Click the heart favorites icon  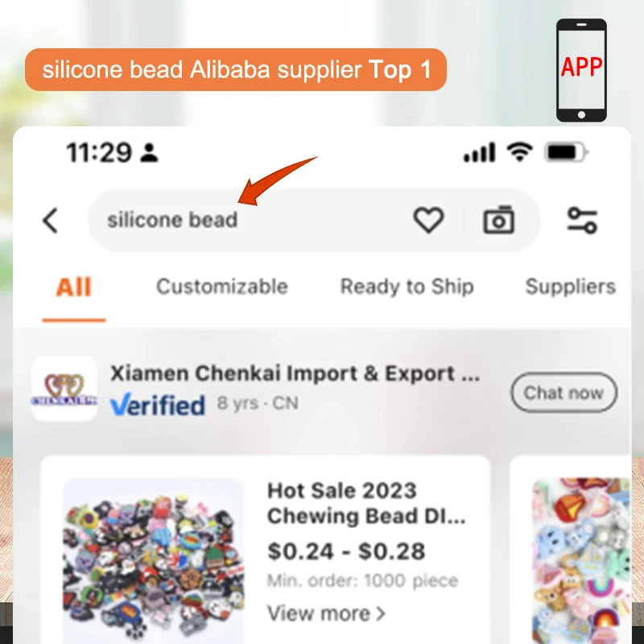tap(428, 220)
